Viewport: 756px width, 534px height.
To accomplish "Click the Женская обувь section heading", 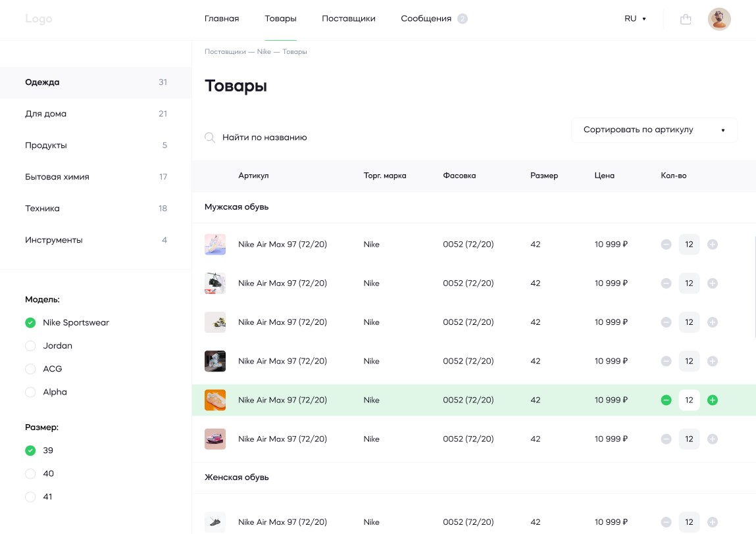I will 237,477.
